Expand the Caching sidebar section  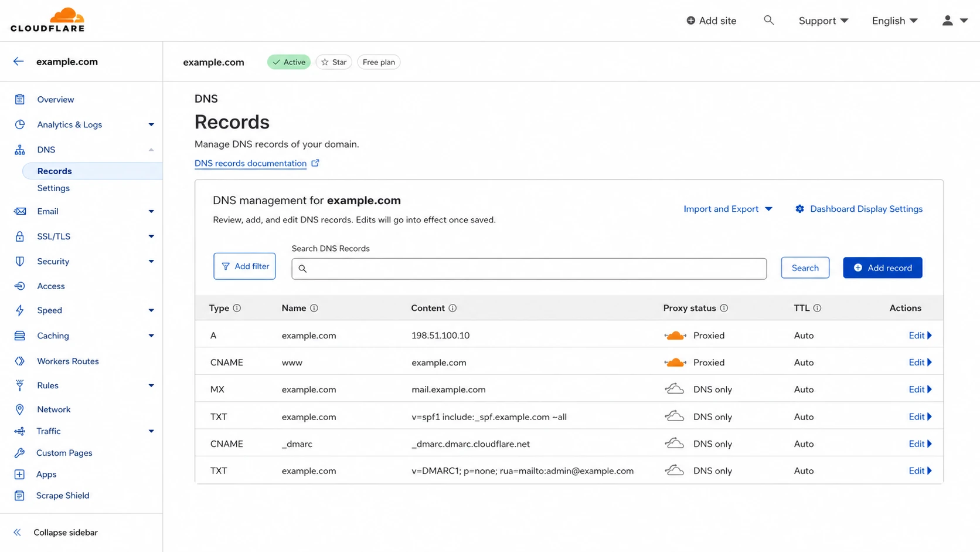coord(151,336)
